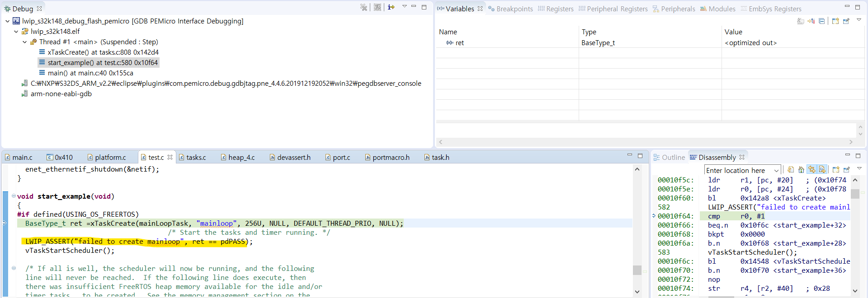Click Remove All Terminated Launches icon in Debug view
Screen dimensions: 868x298
[364, 7]
